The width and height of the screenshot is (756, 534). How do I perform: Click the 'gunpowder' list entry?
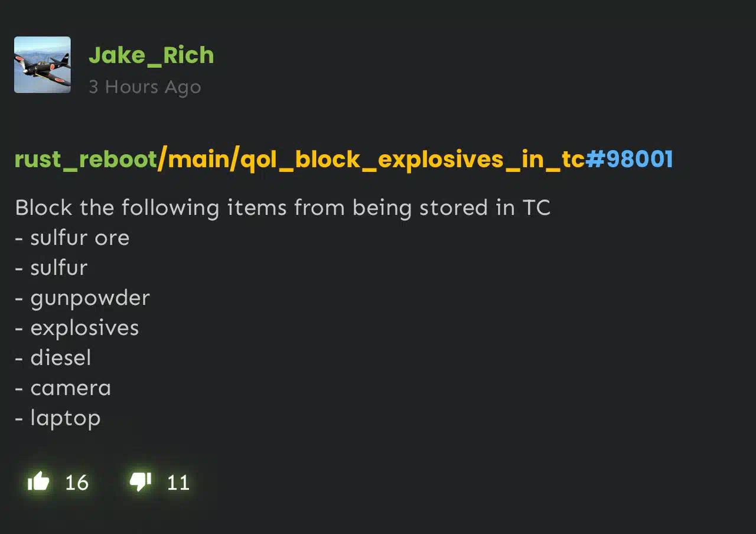click(82, 298)
